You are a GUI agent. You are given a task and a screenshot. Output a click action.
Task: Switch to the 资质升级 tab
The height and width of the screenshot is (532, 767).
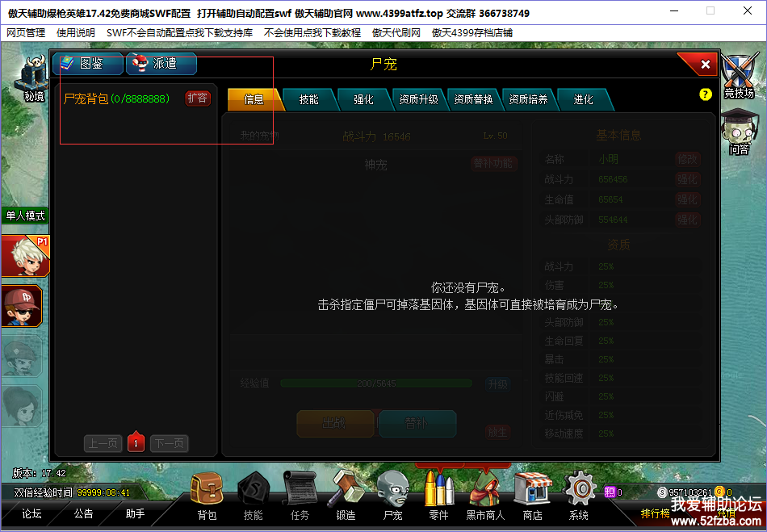coord(418,100)
